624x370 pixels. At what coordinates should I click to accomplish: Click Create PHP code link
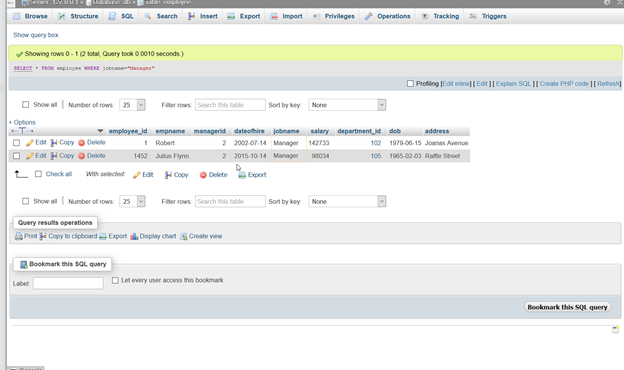coord(564,84)
